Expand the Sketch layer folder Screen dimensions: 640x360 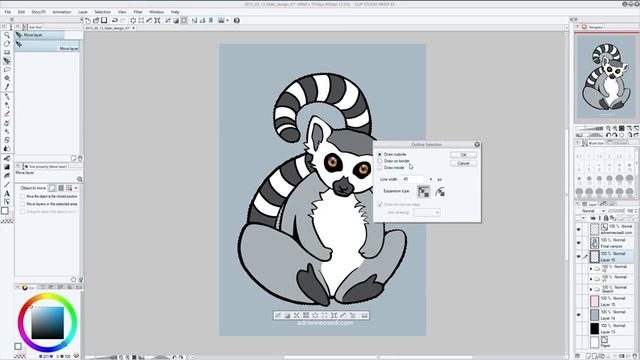point(591,289)
